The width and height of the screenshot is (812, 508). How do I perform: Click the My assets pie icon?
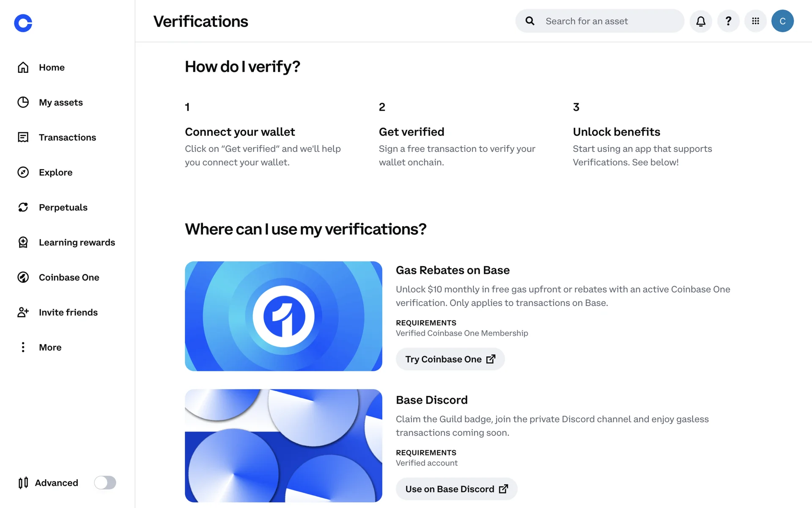coord(23,102)
